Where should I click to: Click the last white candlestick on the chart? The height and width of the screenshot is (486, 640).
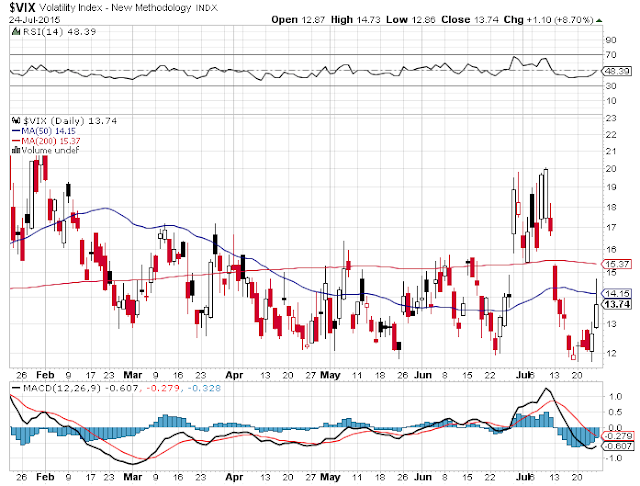596,315
